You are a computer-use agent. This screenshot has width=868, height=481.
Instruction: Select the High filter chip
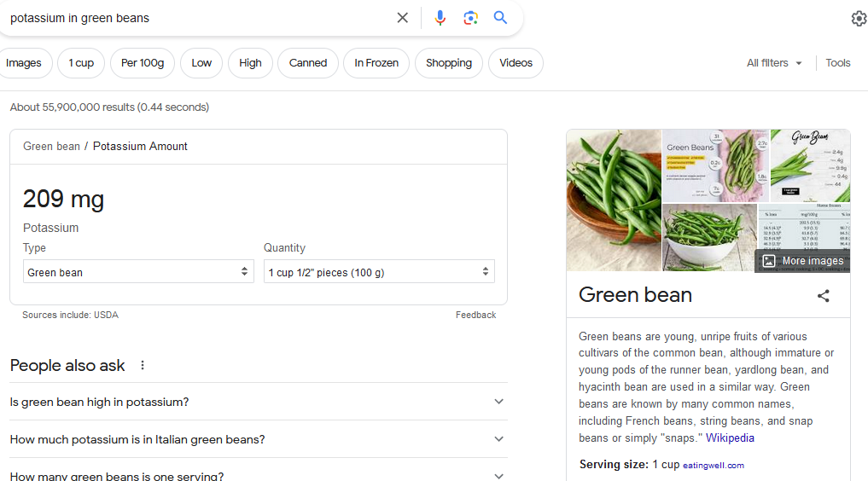click(x=250, y=63)
